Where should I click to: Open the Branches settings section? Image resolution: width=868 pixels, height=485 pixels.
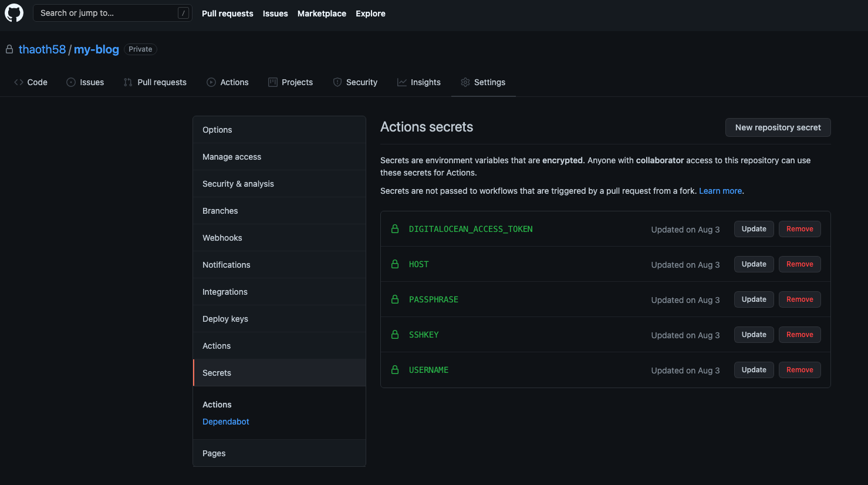click(x=220, y=210)
